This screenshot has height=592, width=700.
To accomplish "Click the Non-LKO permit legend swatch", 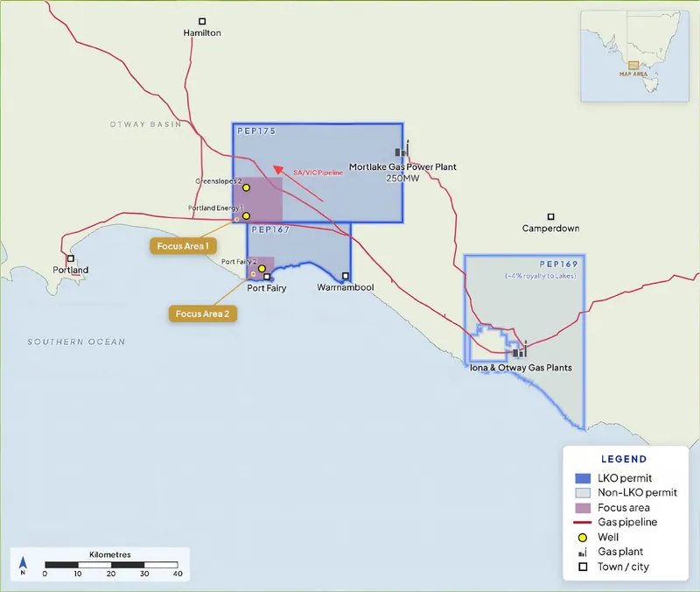I will 583,493.
